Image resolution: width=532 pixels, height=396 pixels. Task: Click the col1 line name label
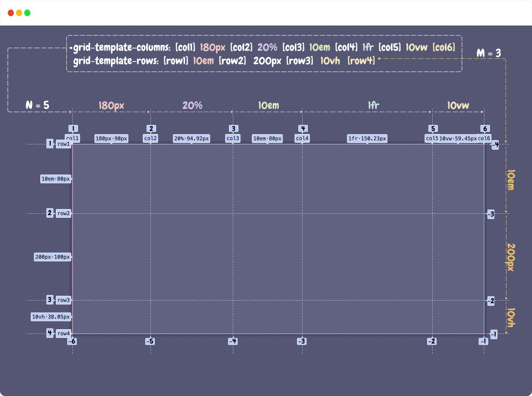click(72, 138)
